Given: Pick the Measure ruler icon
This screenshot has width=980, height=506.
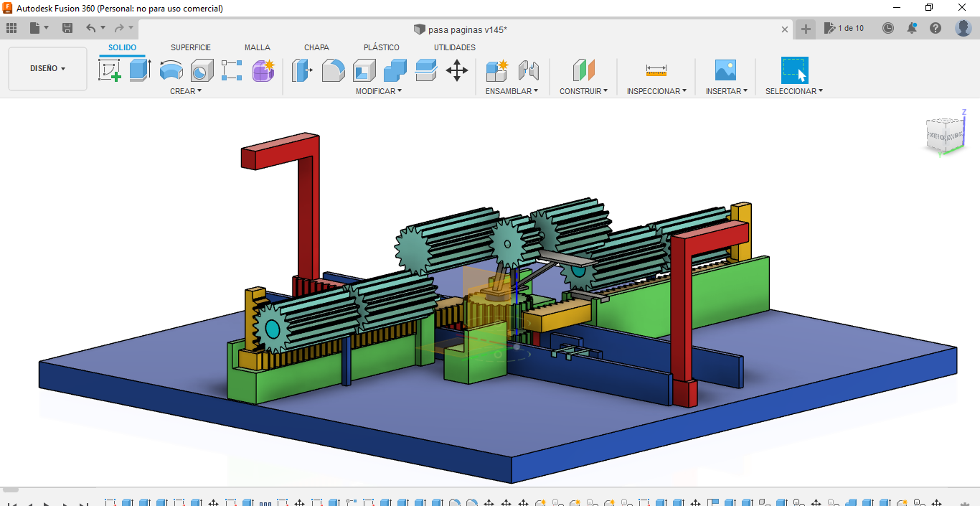Looking at the screenshot, I should pos(656,70).
